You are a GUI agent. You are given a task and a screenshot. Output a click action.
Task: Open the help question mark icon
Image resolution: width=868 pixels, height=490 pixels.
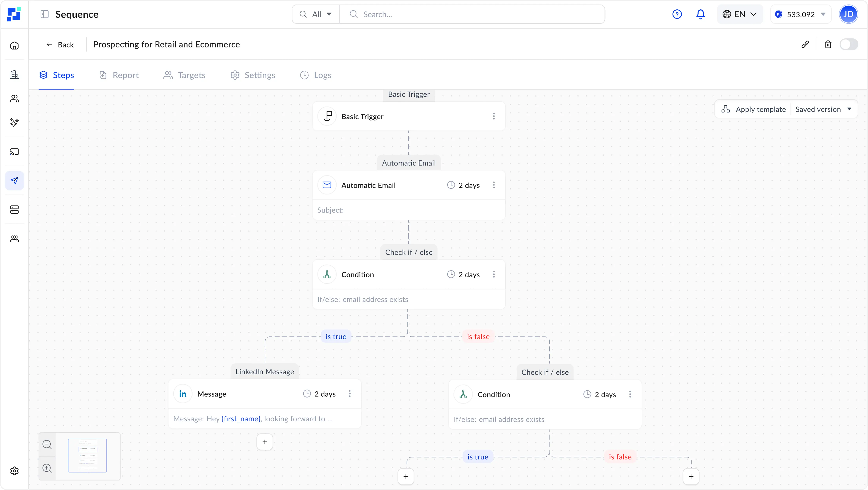click(677, 14)
